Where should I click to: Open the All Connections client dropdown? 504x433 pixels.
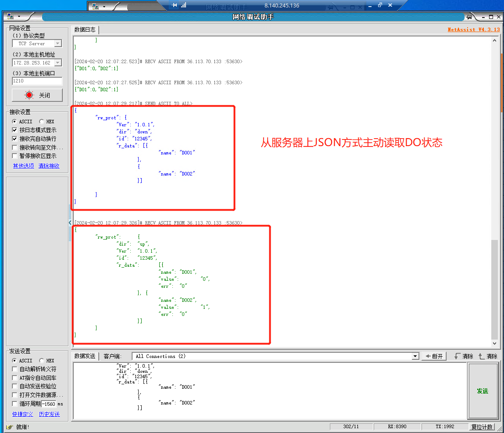click(x=415, y=356)
